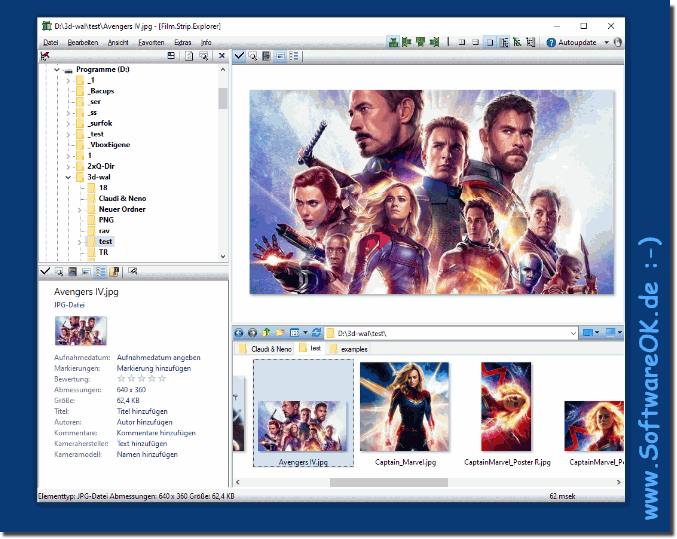The image size is (677, 539).
Task: Click the filmstrip icon in preview pane toolbar
Action: pos(266,56)
